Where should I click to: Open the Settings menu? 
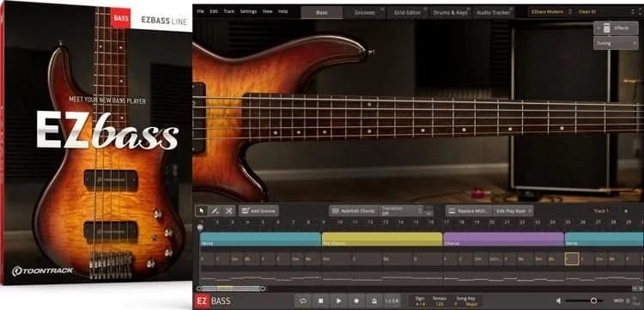[248, 11]
